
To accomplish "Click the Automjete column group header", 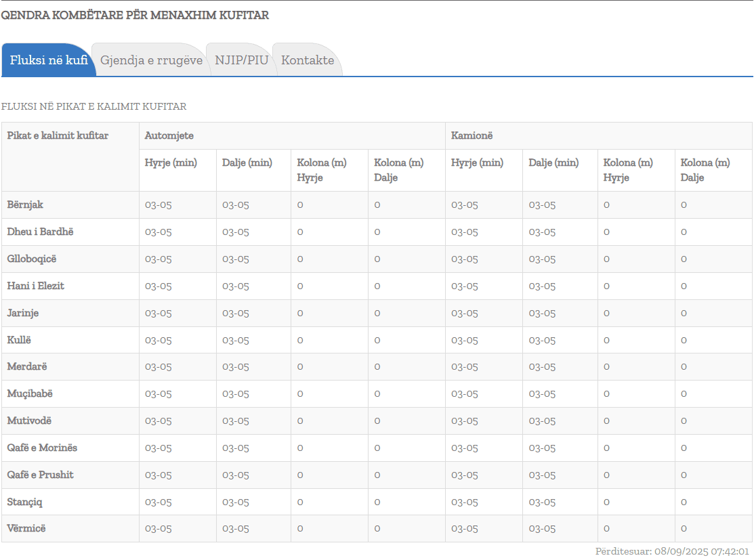I will pyautogui.click(x=169, y=135).
